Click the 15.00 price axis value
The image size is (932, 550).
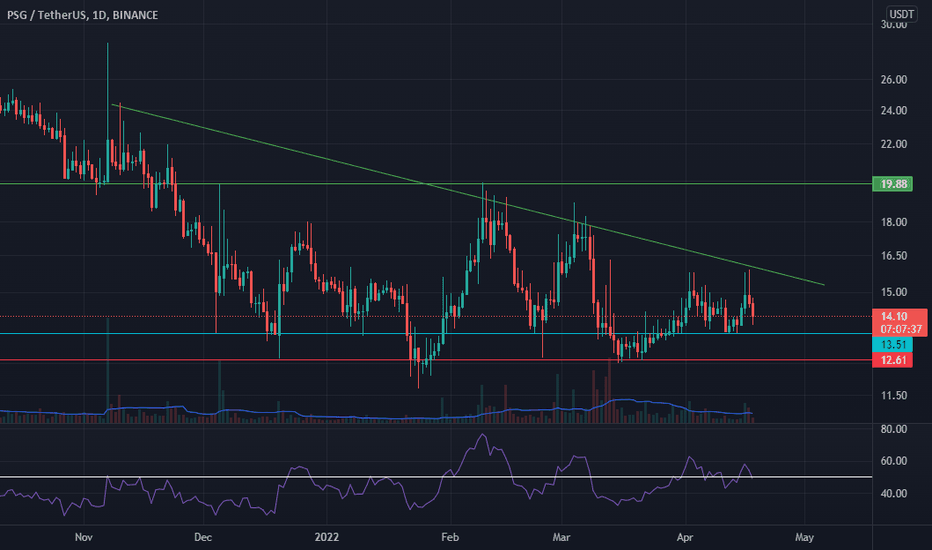tap(893, 291)
